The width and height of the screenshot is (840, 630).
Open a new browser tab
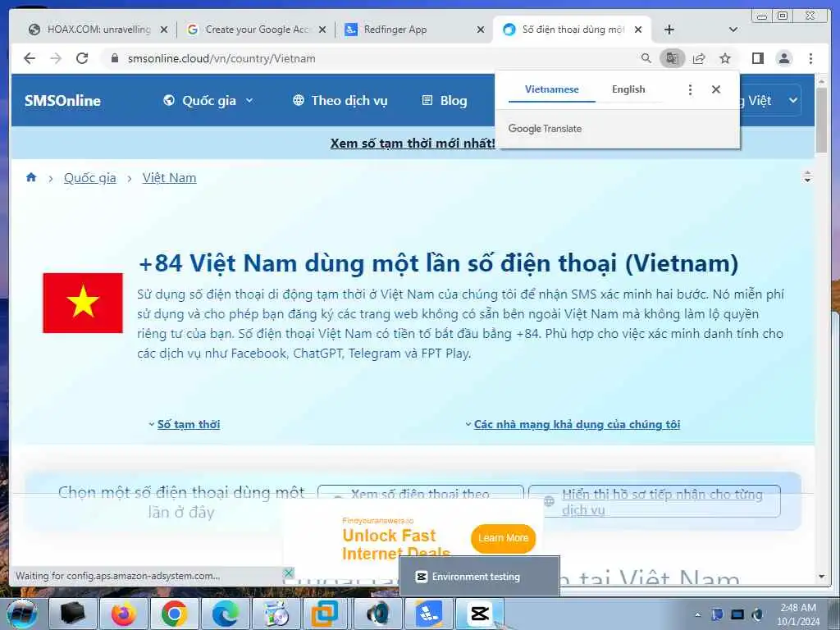[669, 30]
